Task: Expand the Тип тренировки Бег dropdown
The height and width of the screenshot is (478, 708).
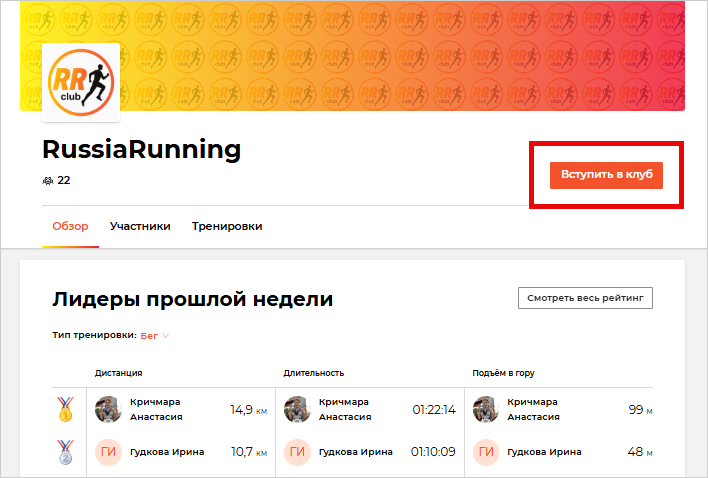Action: click(154, 336)
